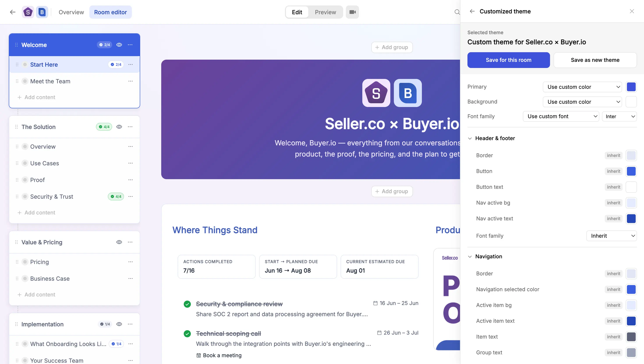The image size is (644, 364).
Task: Open Primary color mode dropdown
Action: tap(582, 87)
